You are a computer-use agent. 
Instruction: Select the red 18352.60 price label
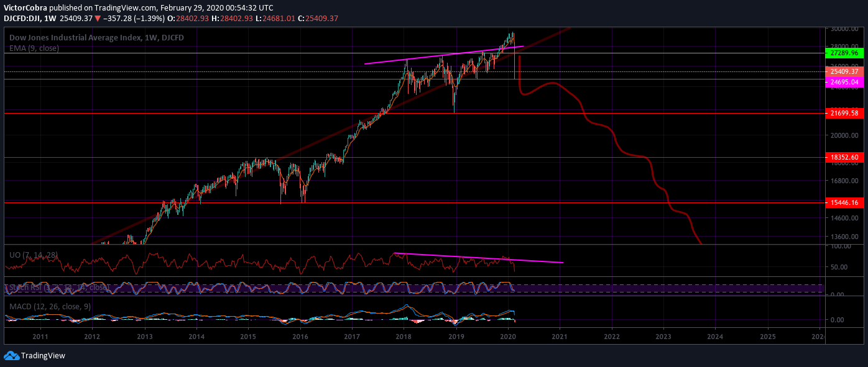point(844,158)
